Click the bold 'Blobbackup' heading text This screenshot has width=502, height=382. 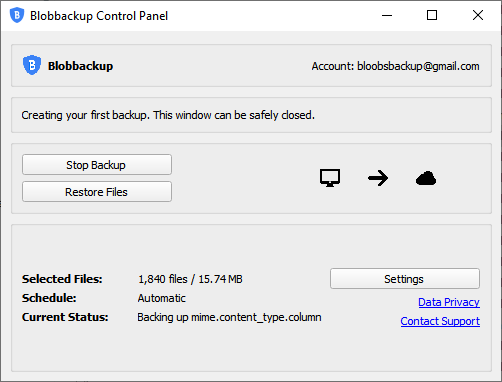[x=80, y=66]
